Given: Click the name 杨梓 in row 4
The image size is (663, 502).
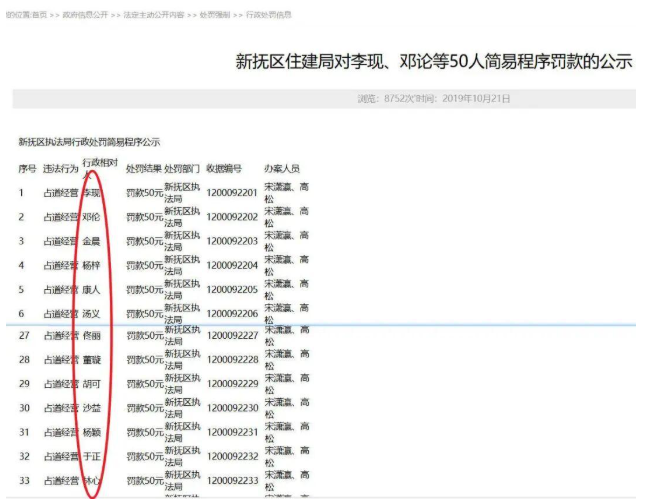Looking at the screenshot, I should click(x=91, y=266).
